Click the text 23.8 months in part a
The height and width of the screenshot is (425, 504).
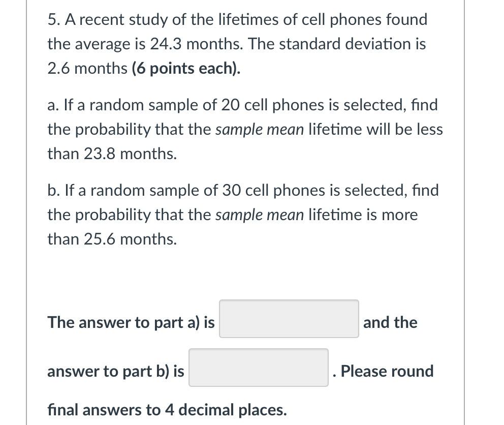click(130, 154)
